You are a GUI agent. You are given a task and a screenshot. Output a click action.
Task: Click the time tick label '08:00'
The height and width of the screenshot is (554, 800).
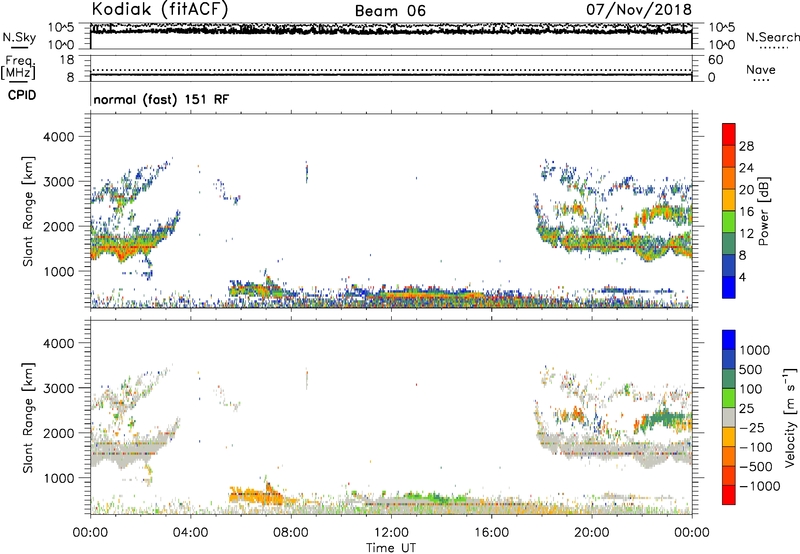tap(291, 533)
